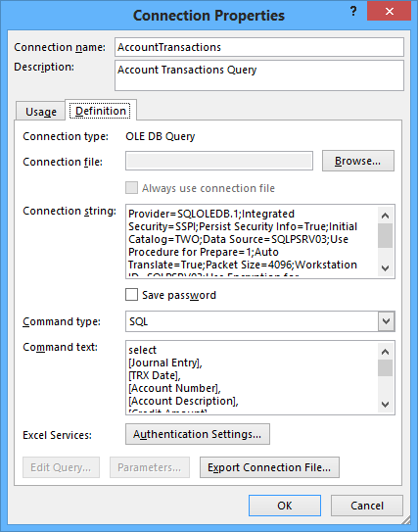Click the help question mark icon
This screenshot has width=418, height=532.
[x=353, y=12]
